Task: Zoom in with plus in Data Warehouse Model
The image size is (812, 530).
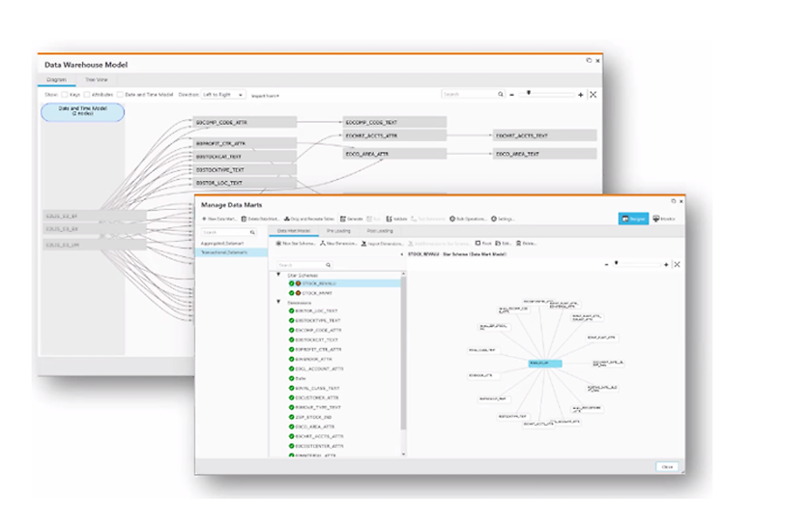Action: (581, 95)
